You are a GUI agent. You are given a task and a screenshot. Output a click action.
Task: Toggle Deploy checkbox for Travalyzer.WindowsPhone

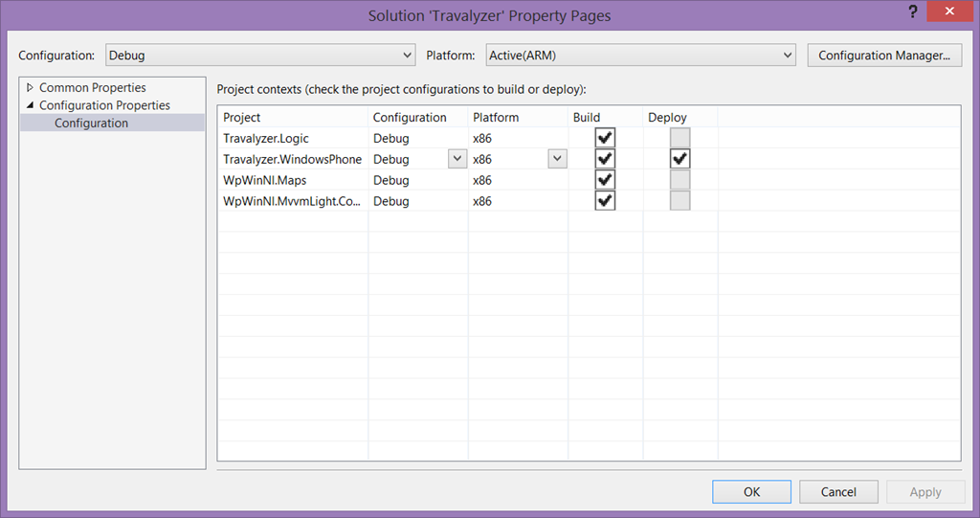680,159
